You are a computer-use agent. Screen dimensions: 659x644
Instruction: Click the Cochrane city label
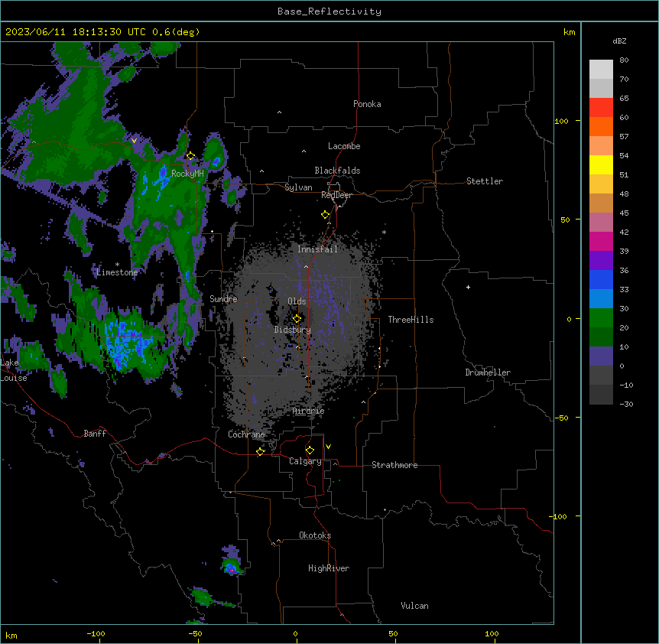tap(246, 434)
